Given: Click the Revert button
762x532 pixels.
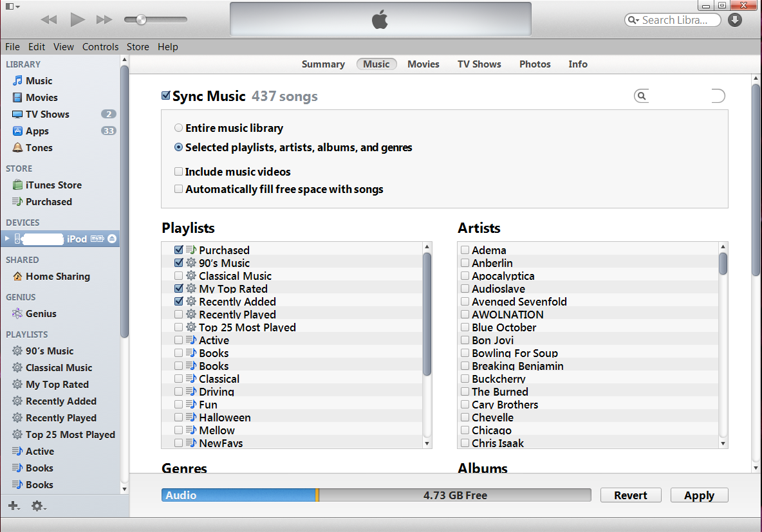Looking at the screenshot, I should coord(631,495).
